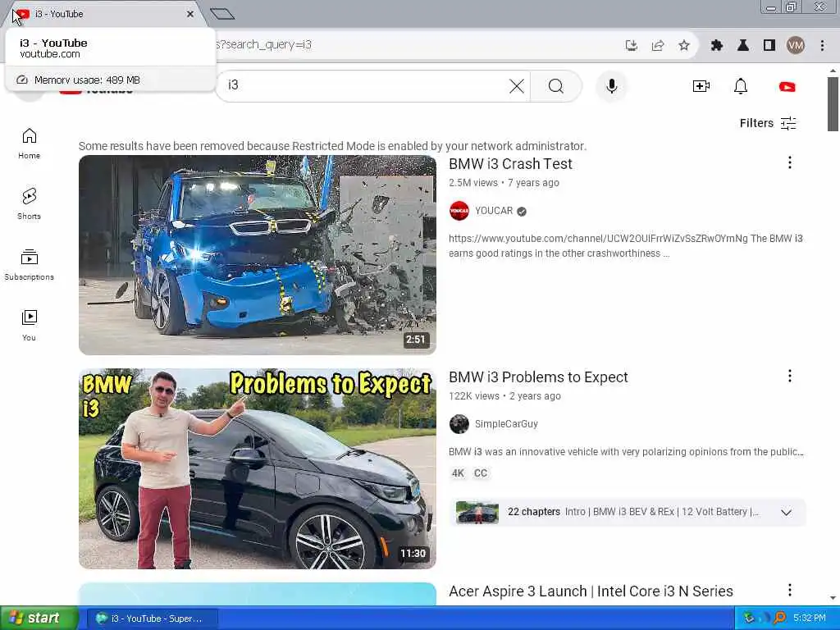The width and height of the screenshot is (840, 630).
Task: Open Shorts in the sidebar
Action: coord(29,204)
